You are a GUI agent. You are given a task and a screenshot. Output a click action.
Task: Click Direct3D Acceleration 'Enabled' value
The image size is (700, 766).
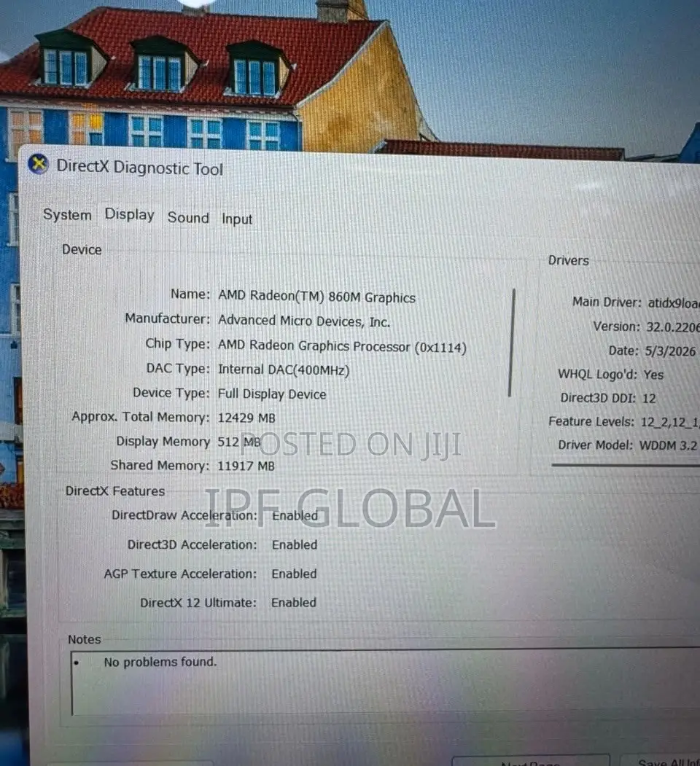(x=295, y=544)
